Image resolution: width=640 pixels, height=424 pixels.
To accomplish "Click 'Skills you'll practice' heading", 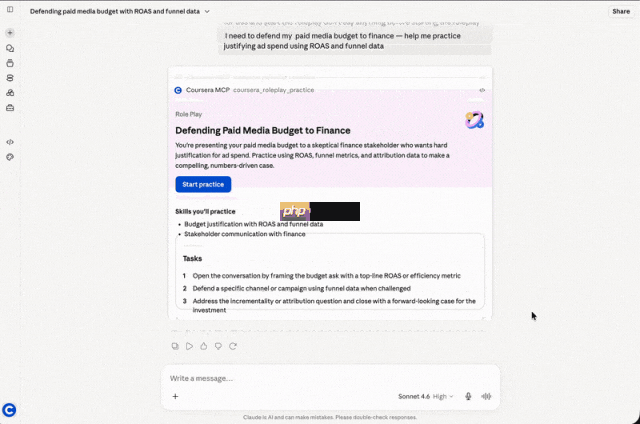I will click(205, 211).
